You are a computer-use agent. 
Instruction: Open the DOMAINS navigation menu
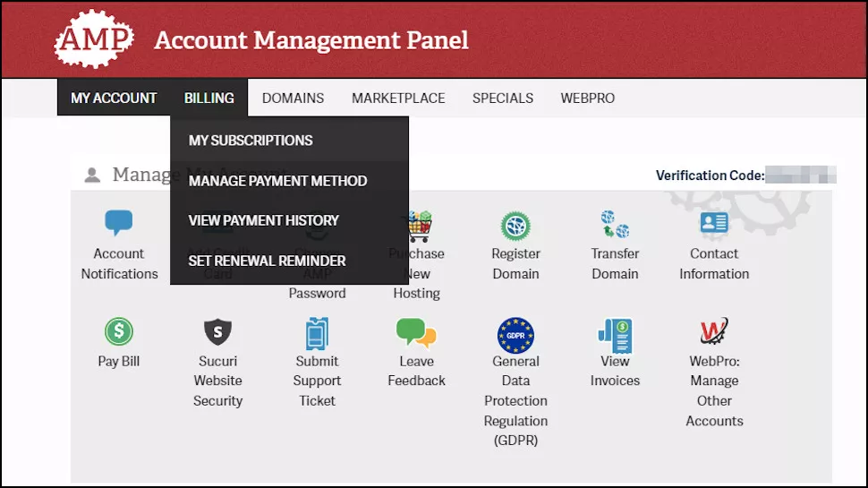click(293, 98)
